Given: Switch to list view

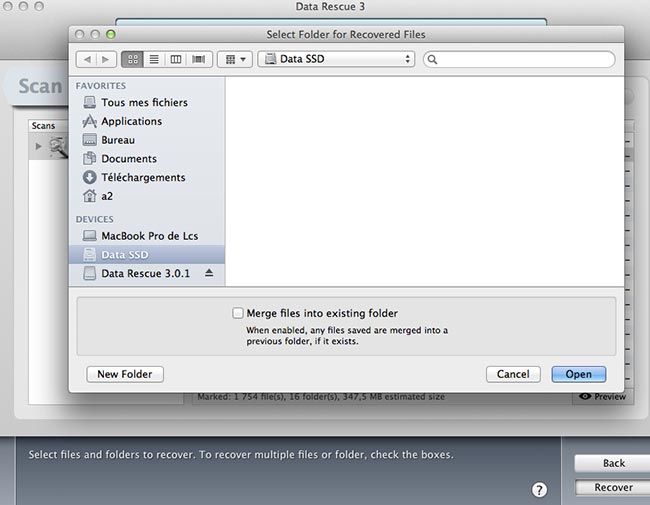Looking at the screenshot, I should [154, 59].
